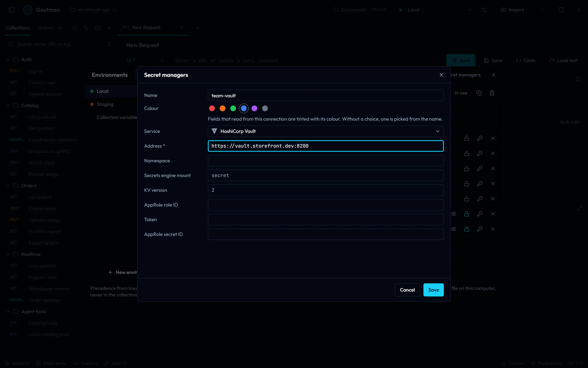Open environment settings sliders icon in header
The height and width of the screenshot is (368, 588).
coord(484,10)
